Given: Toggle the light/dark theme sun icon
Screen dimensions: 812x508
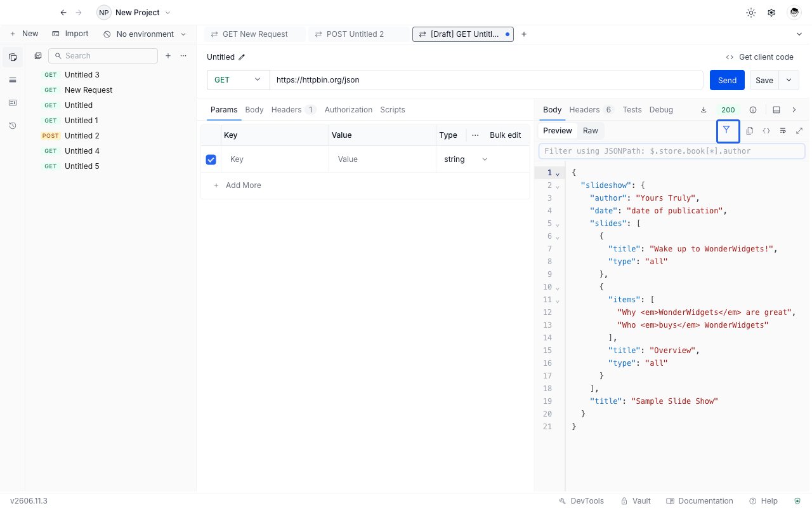Looking at the screenshot, I should (751, 13).
